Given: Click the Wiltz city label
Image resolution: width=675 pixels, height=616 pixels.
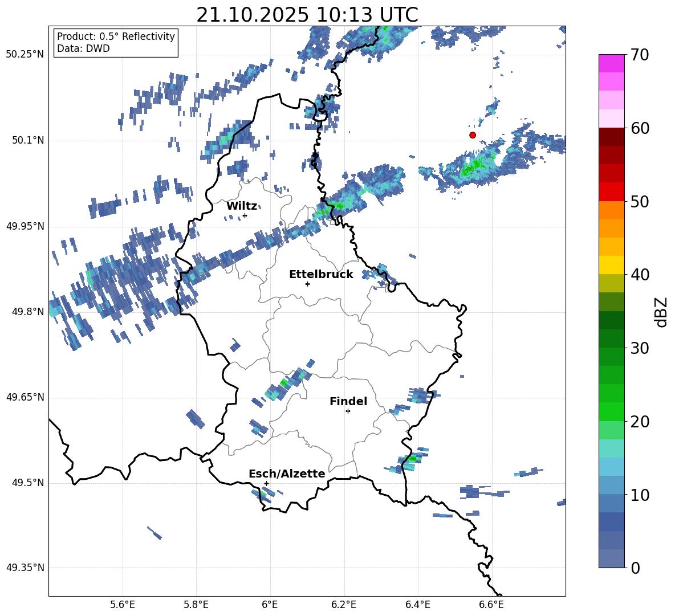Looking at the screenshot, I should [x=242, y=206].
